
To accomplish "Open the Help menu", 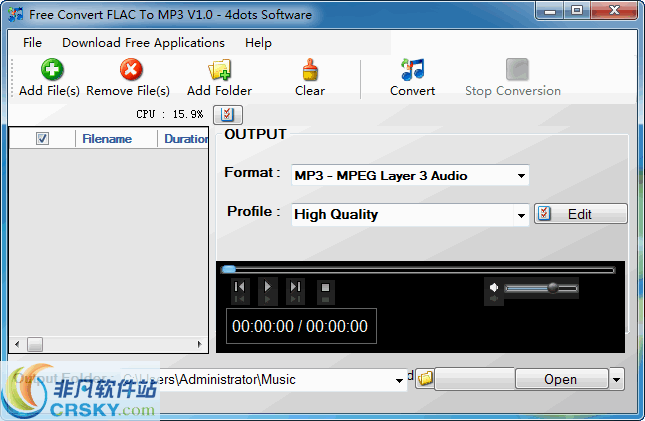I will [x=258, y=43].
